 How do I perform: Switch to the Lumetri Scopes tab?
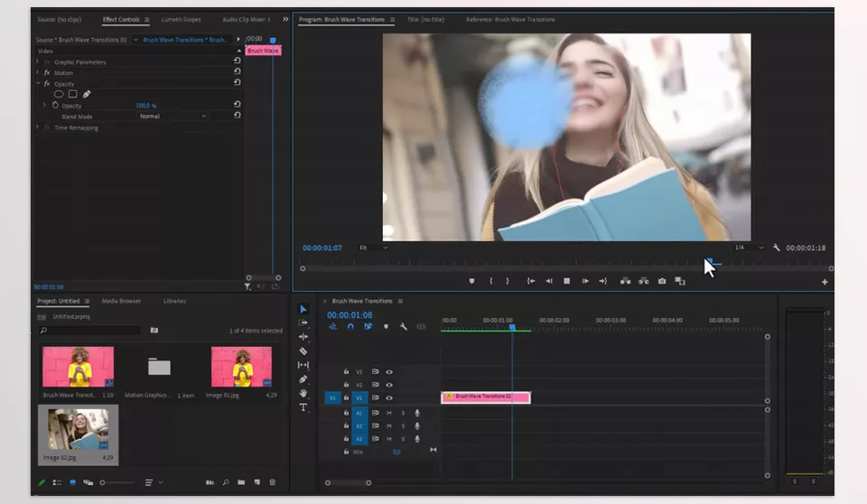pos(181,19)
